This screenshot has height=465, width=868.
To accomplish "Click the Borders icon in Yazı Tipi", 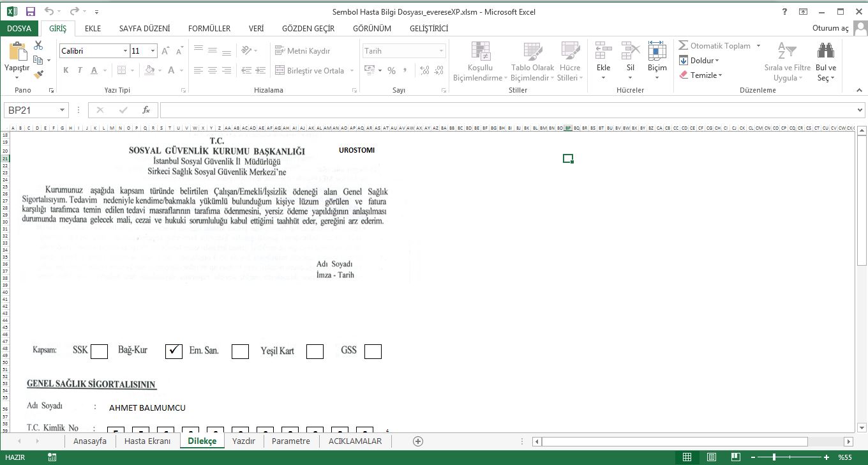I will (x=123, y=70).
